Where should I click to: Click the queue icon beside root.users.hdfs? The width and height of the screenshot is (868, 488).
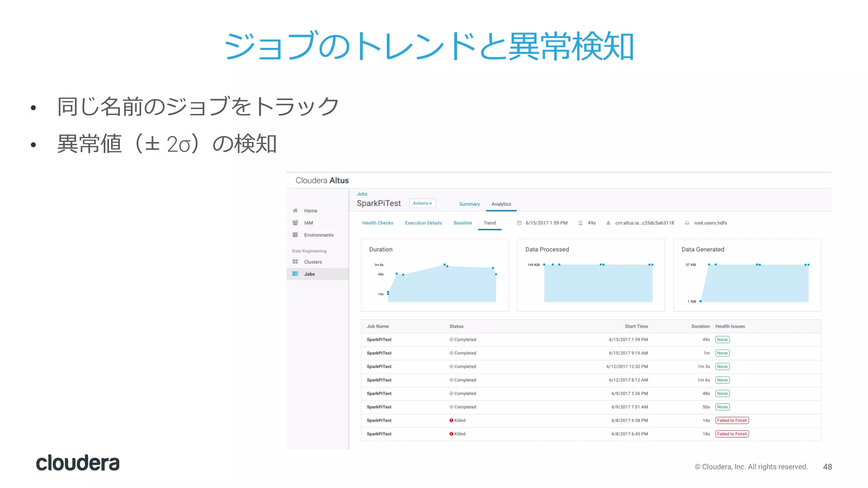coord(687,223)
